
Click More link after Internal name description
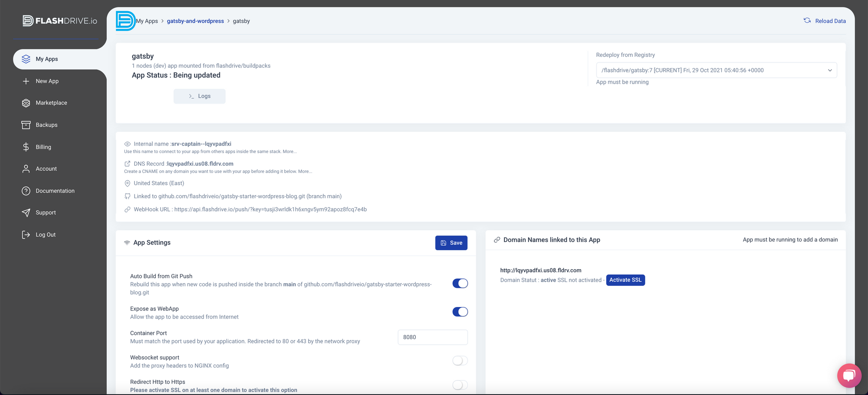(x=289, y=152)
